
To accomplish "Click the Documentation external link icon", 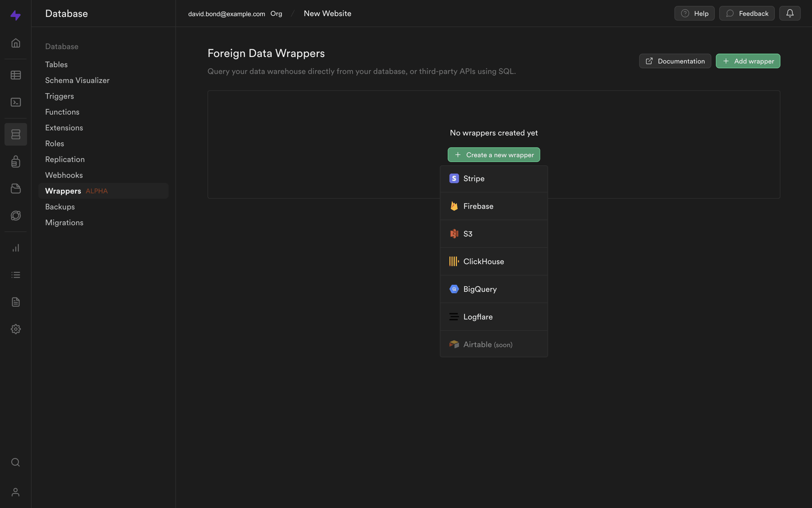I will [649, 61].
